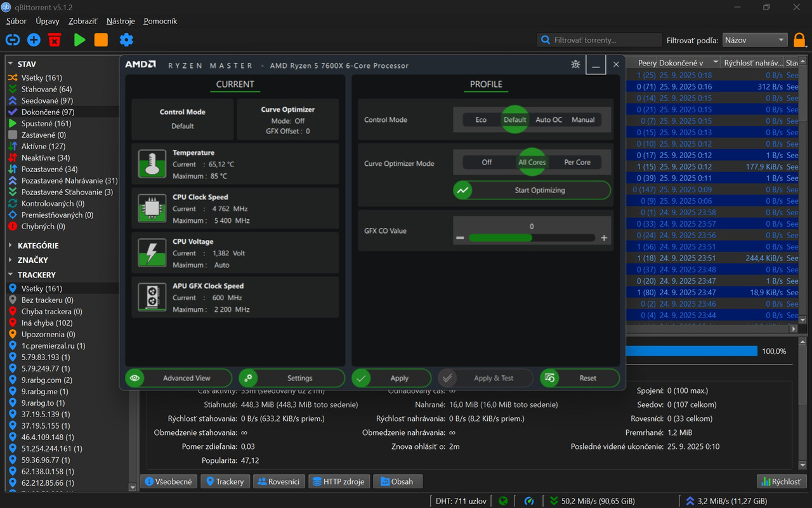Select Default control mode
Viewport: 812px width, 508px height.
click(x=514, y=119)
